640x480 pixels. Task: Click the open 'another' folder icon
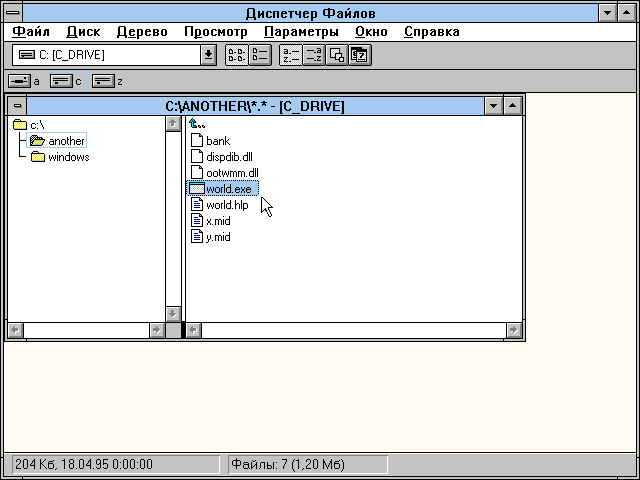point(37,141)
